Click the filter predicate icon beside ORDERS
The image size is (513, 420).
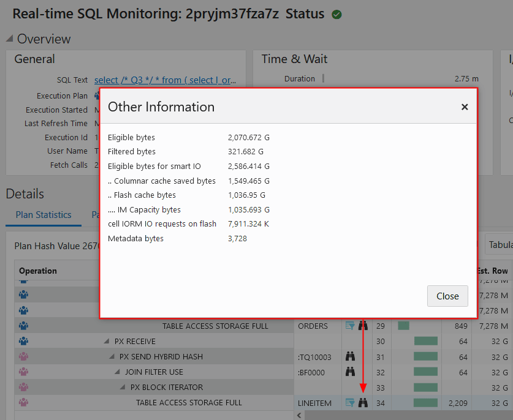(351, 326)
